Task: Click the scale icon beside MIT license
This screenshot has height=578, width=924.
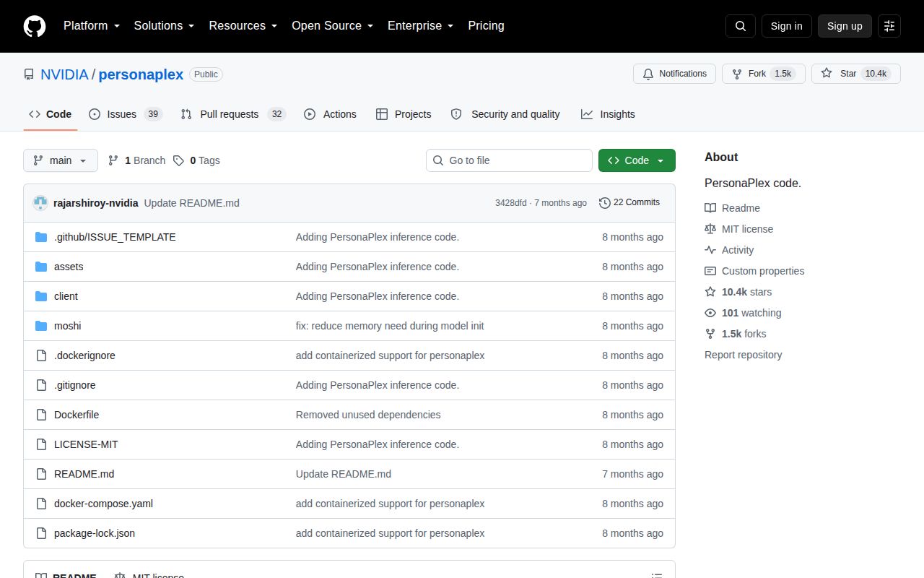Action: (x=710, y=229)
